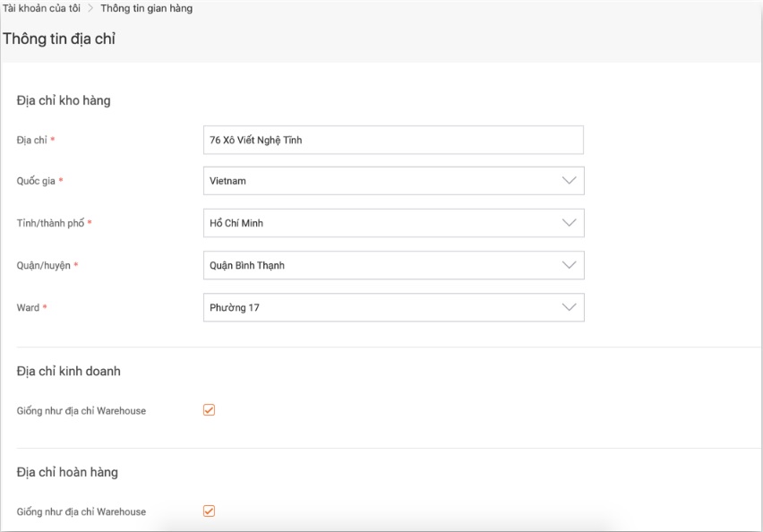Open Thông tin gian hàng breadcrumb
The height and width of the screenshot is (532, 763).
coord(146,9)
